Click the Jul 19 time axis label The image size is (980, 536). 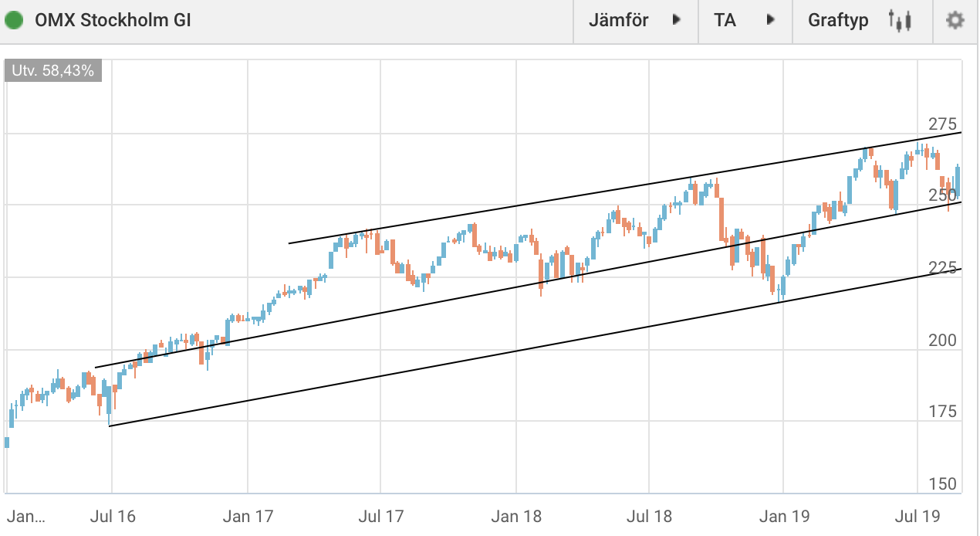[x=918, y=514]
